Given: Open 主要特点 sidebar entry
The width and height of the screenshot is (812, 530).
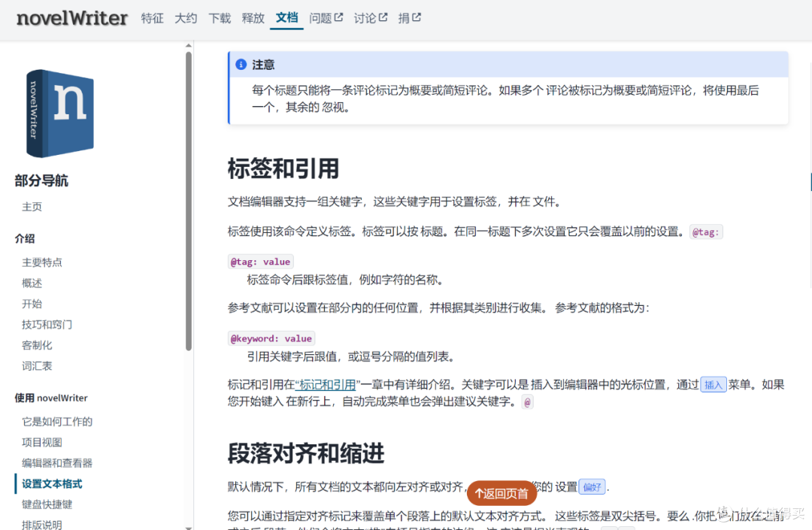Looking at the screenshot, I should (x=42, y=262).
